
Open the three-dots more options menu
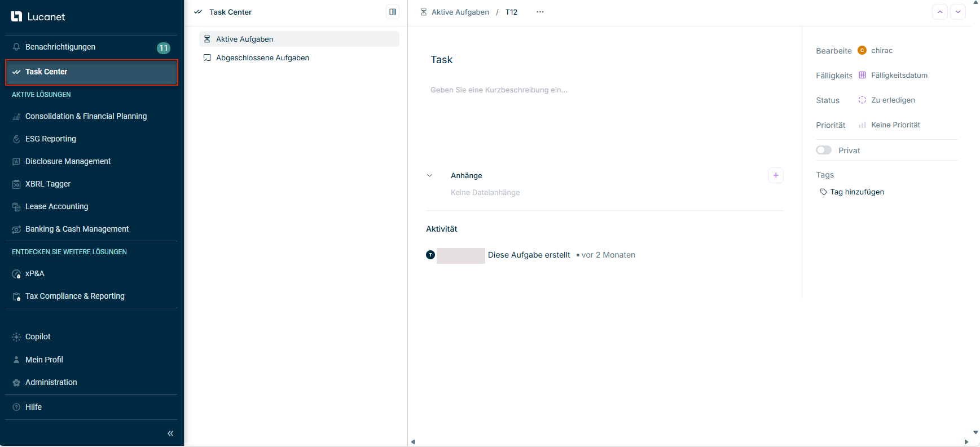(540, 12)
